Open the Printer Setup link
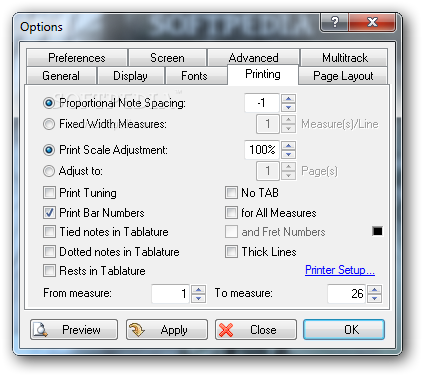423x376 pixels. click(340, 270)
